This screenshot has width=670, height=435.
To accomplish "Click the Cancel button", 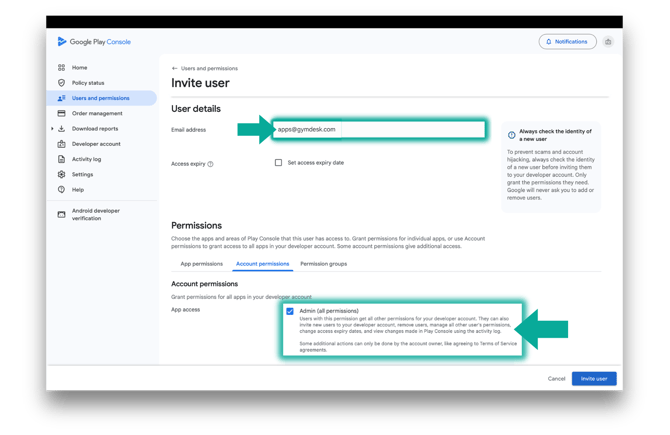I will pos(556,379).
